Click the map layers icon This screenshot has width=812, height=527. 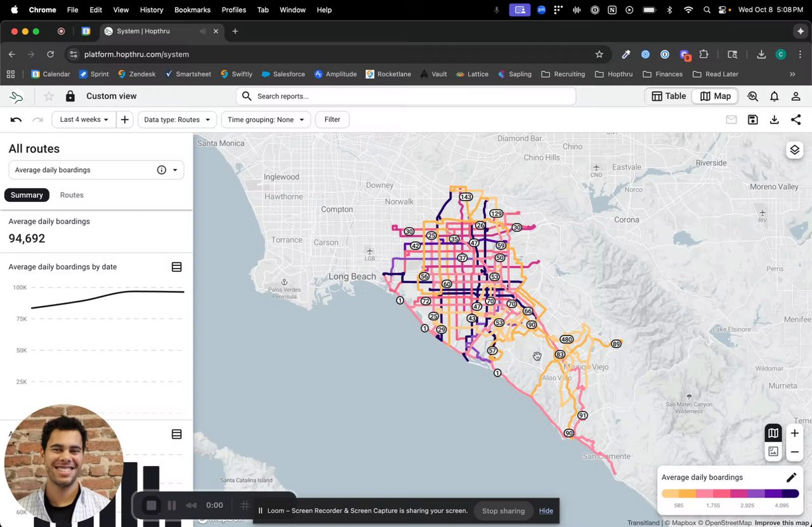[794, 150]
